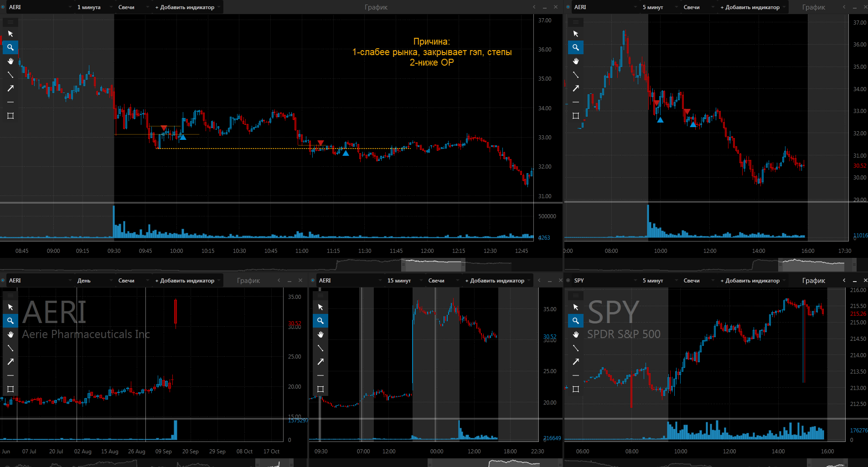Image resolution: width=868 pixels, height=467 pixels.
Task: Open the toolbar menu handle in AERI 1 минута chart
Action: click(x=10, y=22)
